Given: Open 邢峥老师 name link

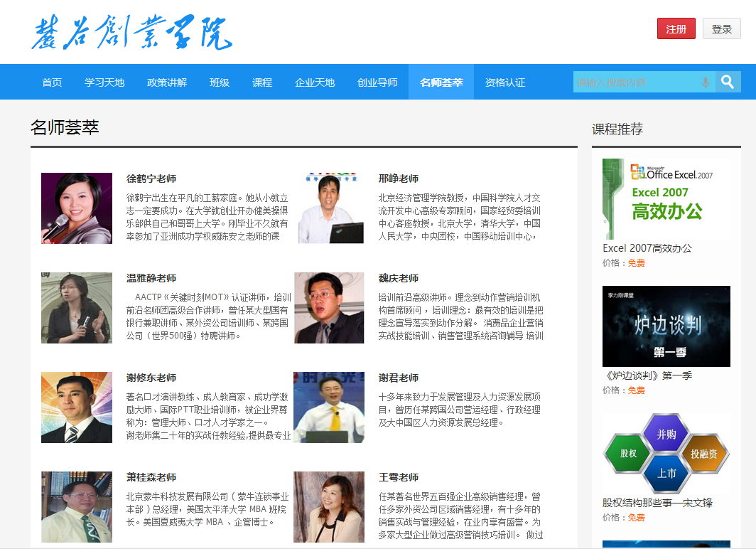Looking at the screenshot, I should [x=399, y=178].
